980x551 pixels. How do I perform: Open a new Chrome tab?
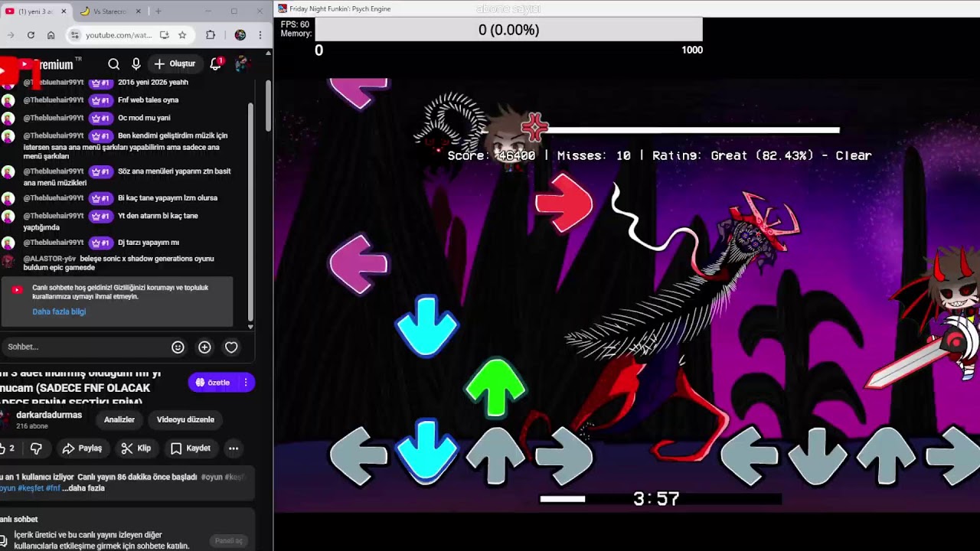pyautogui.click(x=158, y=11)
